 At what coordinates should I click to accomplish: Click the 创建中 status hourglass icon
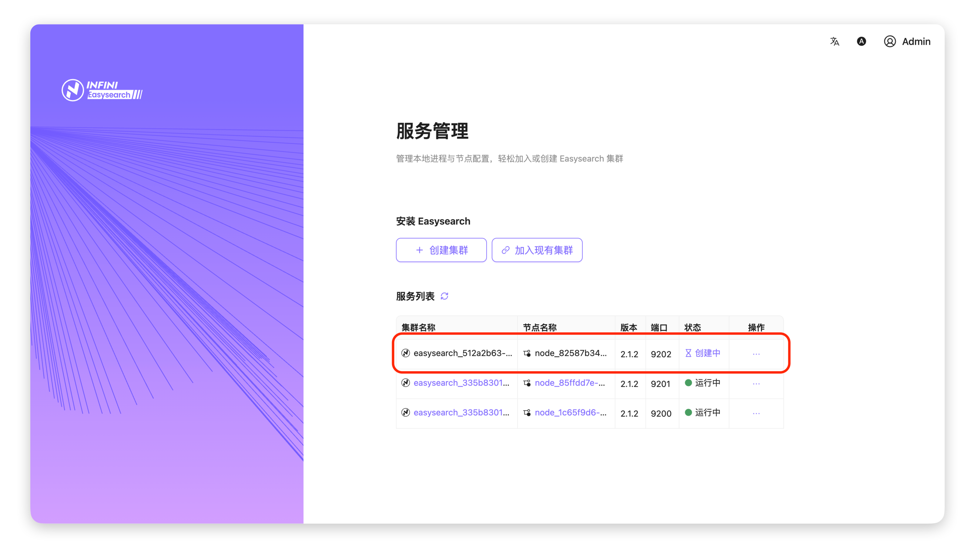(688, 353)
